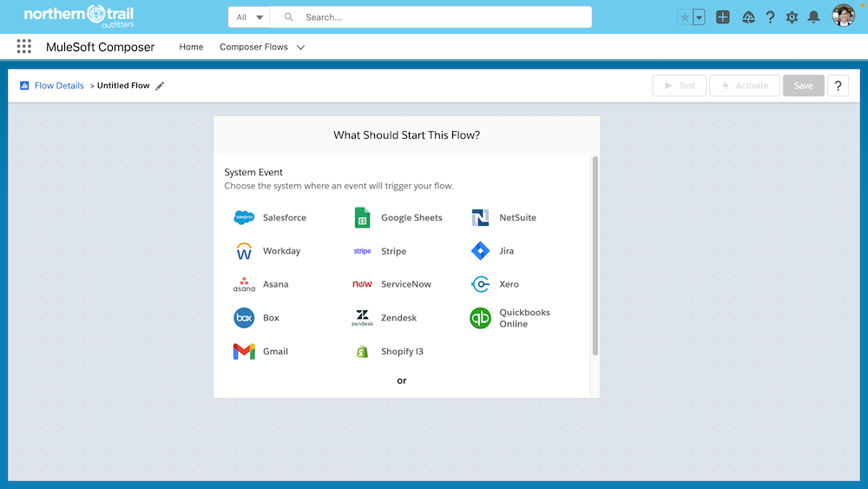Click the Shopify I3 label
This screenshot has height=489, width=868.
click(402, 352)
